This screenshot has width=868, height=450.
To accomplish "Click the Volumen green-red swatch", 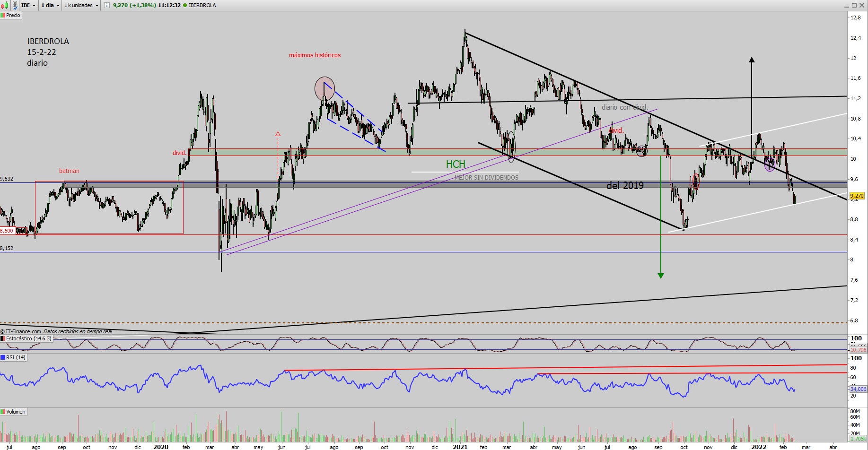I will (3, 412).
